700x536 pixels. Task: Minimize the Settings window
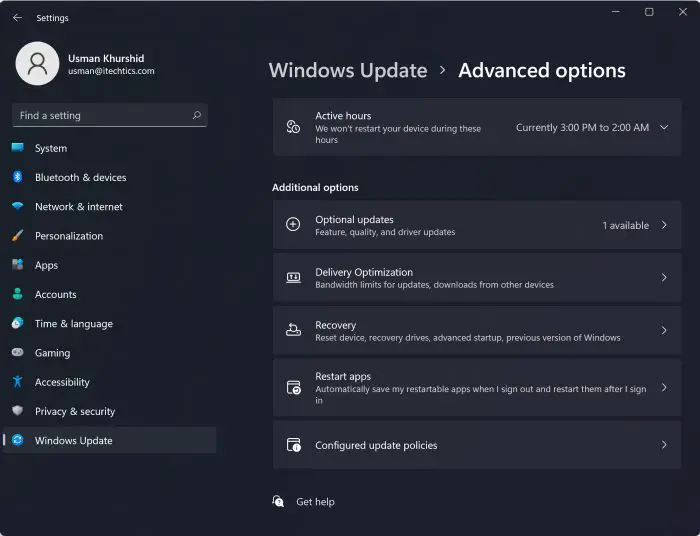coord(616,12)
